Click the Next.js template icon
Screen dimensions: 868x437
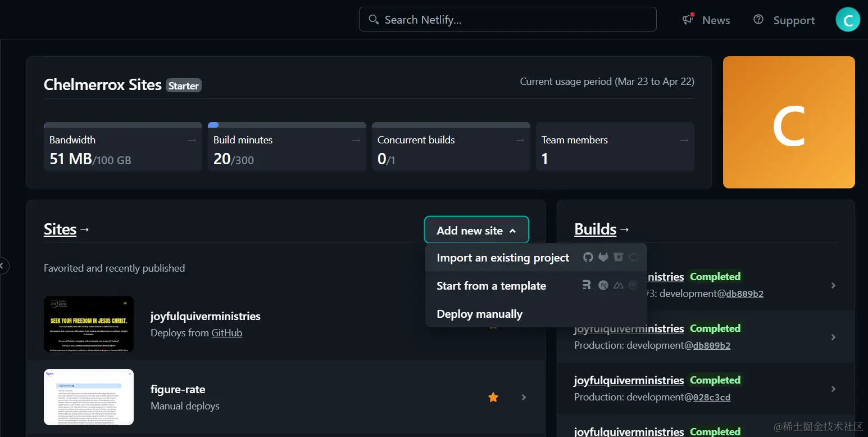tap(603, 286)
